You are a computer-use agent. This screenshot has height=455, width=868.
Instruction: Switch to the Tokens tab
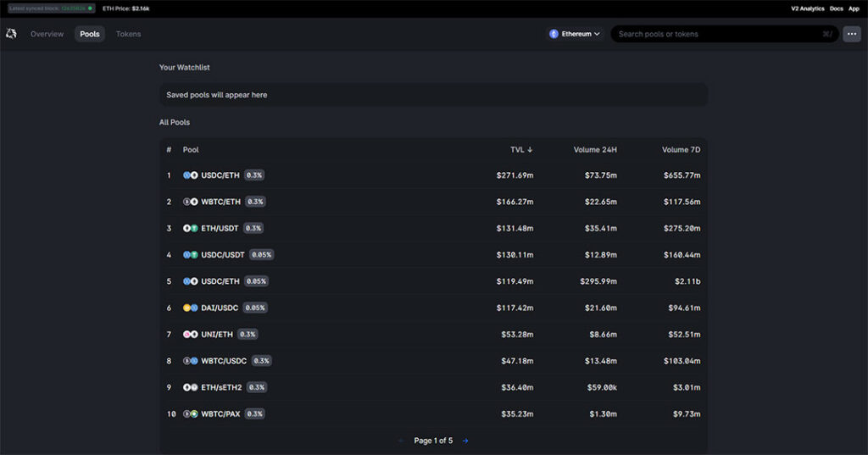pos(129,34)
